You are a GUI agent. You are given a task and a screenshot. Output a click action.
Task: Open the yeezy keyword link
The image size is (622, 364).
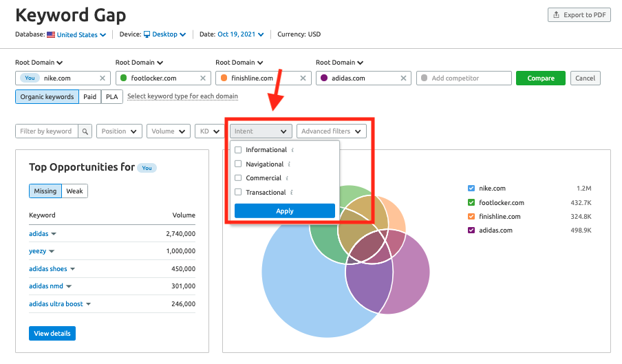(x=37, y=251)
